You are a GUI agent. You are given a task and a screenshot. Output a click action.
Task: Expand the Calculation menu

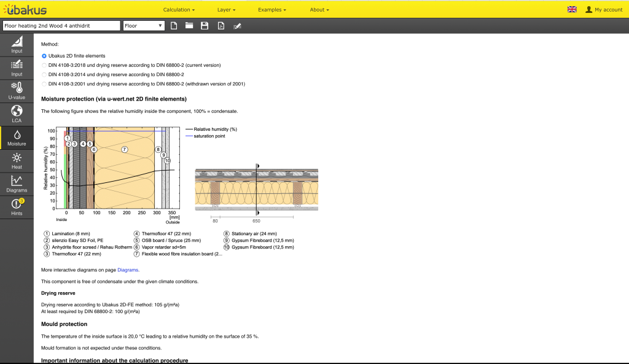(179, 10)
